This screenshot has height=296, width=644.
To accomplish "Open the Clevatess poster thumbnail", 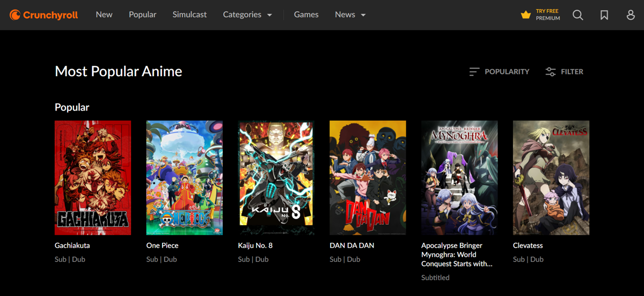I will coord(551,178).
